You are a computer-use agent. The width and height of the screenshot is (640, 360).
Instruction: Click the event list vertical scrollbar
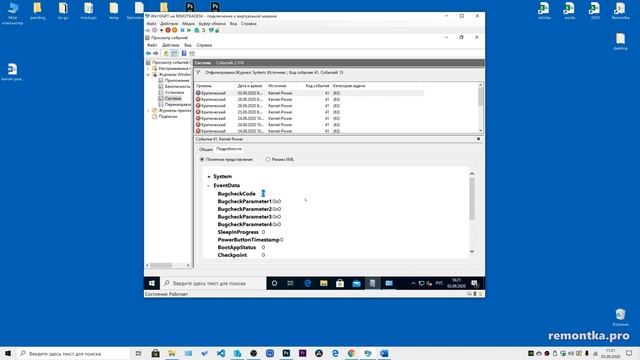[x=480, y=108]
